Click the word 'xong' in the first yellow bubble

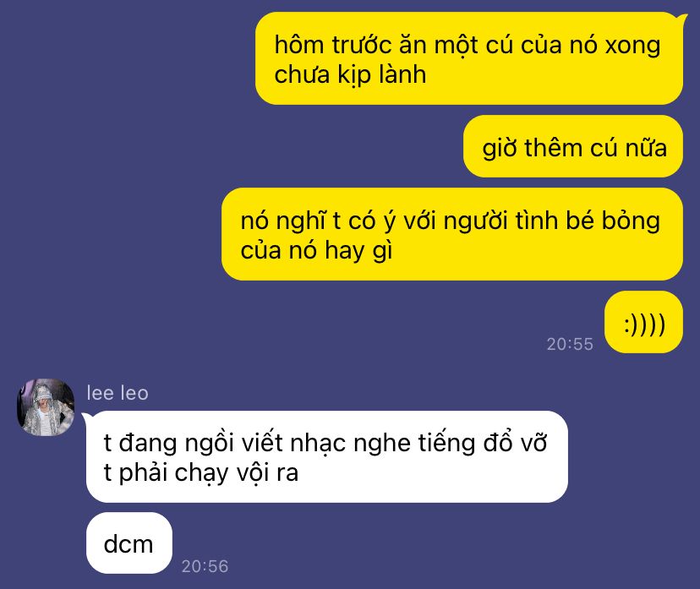(x=632, y=46)
